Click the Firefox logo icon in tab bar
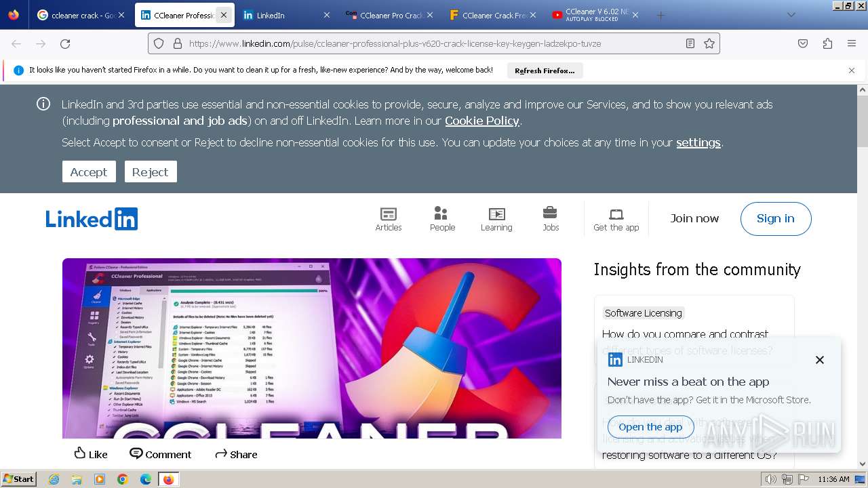Image resolution: width=868 pixels, height=488 pixels. coord(14,15)
